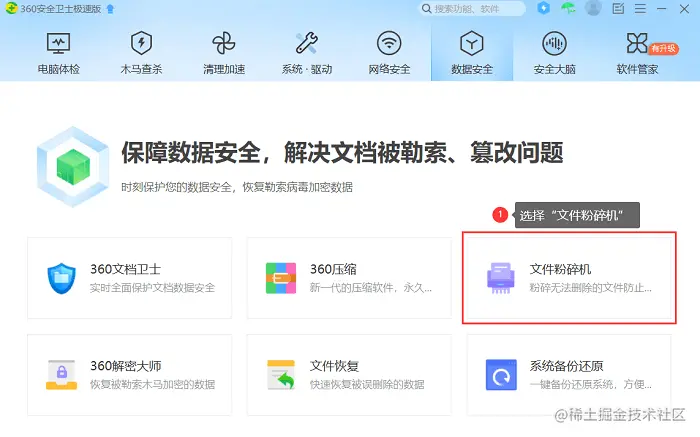Open 清理加速 tab

point(224,53)
